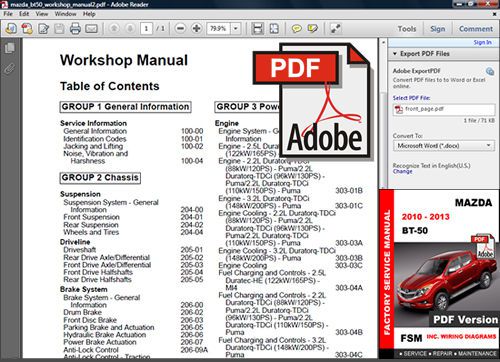This screenshot has height=362, width=500.
Task: Click the Workshop Manual title
Action: pos(124,60)
